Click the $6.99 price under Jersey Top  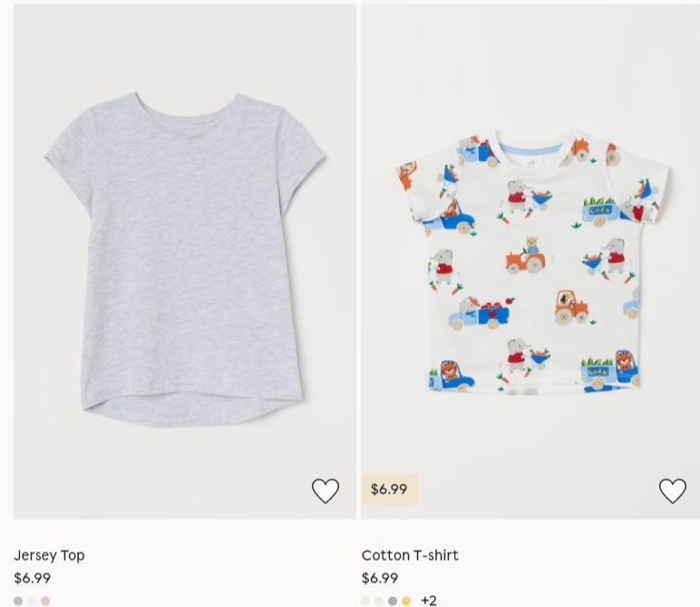[32, 578]
